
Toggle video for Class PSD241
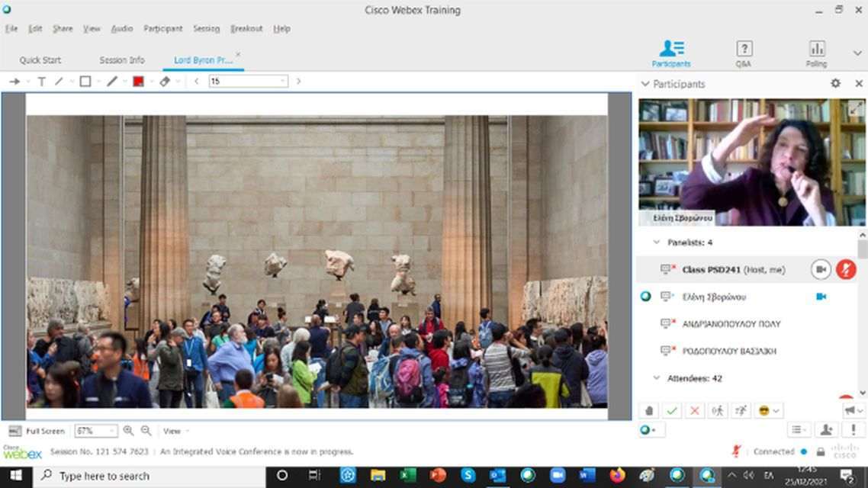pyautogui.click(x=821, y=269)
